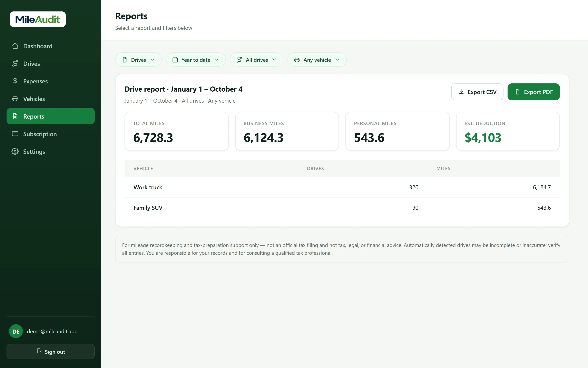Click the DRIVES column header
588x368 pixels.
click(x=315, y=168)
